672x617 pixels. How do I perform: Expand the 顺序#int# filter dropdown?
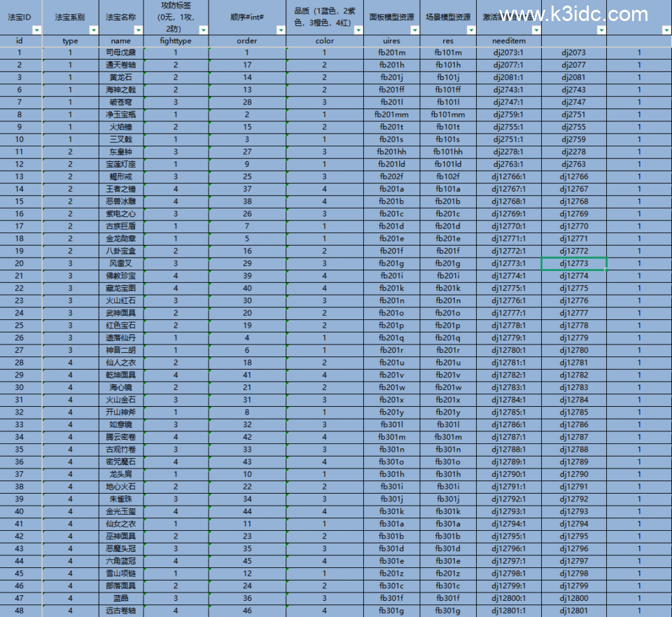(x=281, y=30)
